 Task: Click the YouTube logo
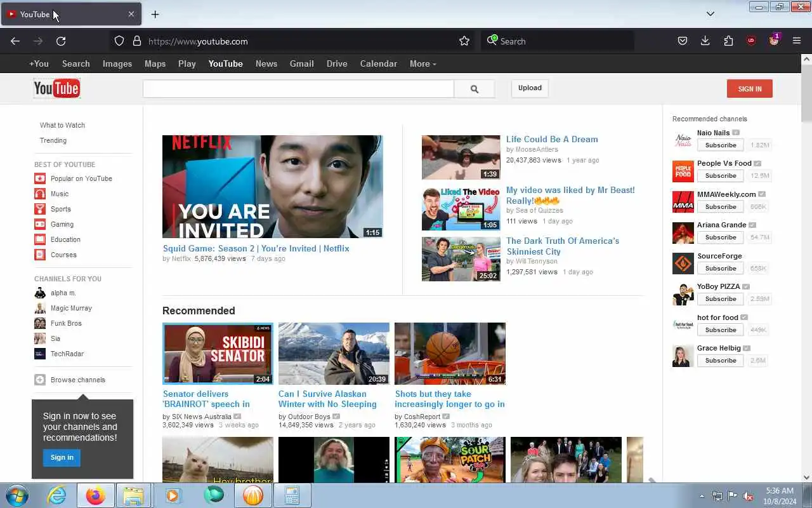(x=57, y=88)
